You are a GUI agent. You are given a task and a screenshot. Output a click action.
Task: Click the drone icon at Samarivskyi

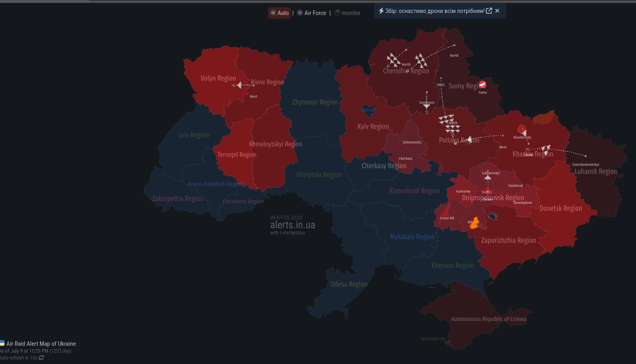488,177
